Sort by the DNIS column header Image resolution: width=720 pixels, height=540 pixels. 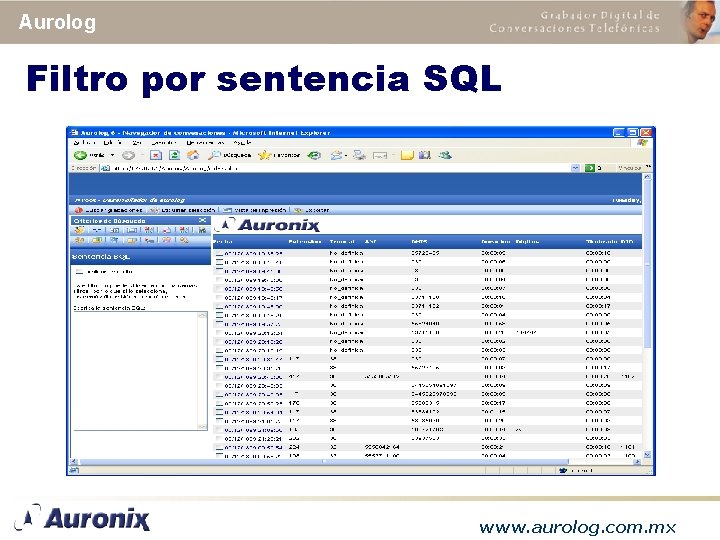click(x=419, y=242)
